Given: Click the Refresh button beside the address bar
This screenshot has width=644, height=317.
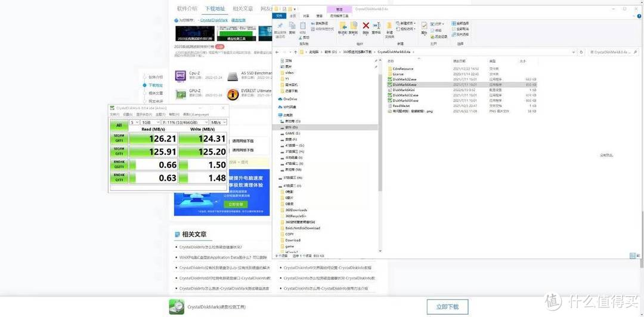Looking at the screenshot, I should coord(581,52).
